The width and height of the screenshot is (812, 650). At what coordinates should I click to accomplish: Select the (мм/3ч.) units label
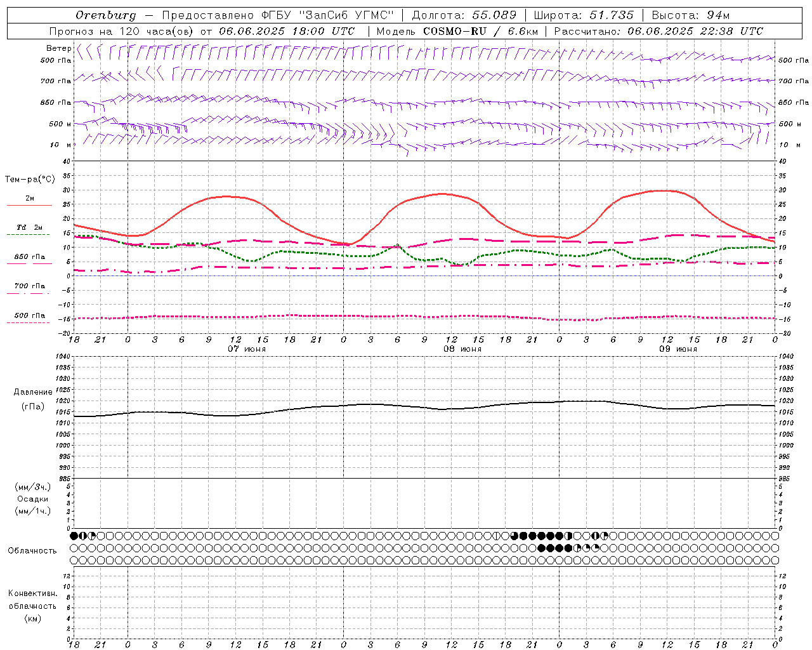pos(33,487)
